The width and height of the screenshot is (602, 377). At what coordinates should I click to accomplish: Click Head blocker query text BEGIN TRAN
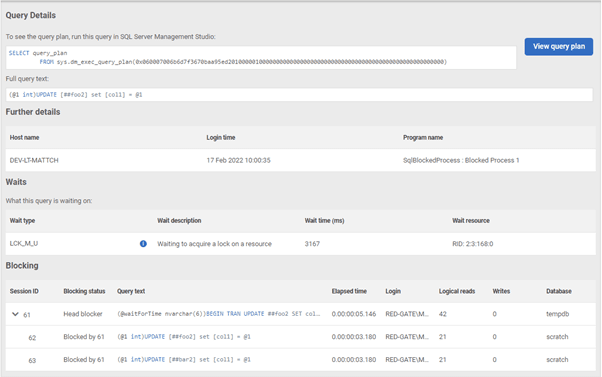tap(218, 314)
